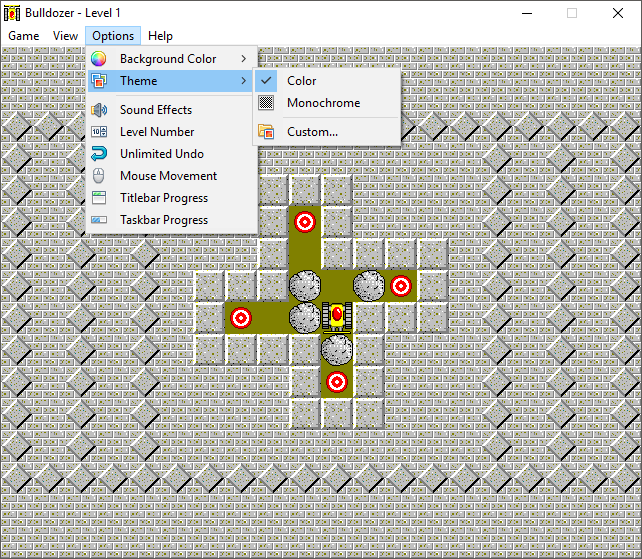Click the Bulldozer app icon in title bar
The width and height of the screenshot is (642, 559).
tap(12, 13)
